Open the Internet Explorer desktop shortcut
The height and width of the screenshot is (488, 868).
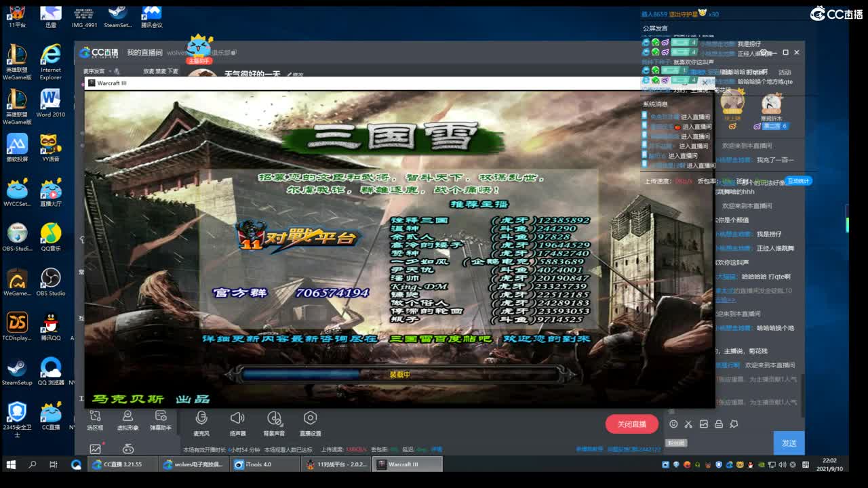pyautogui.click(x=51, y=62)
